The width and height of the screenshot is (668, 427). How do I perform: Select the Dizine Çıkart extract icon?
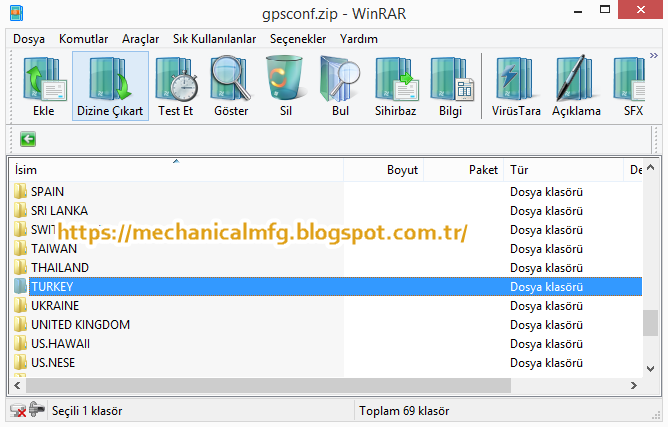(x=110, y=87)
